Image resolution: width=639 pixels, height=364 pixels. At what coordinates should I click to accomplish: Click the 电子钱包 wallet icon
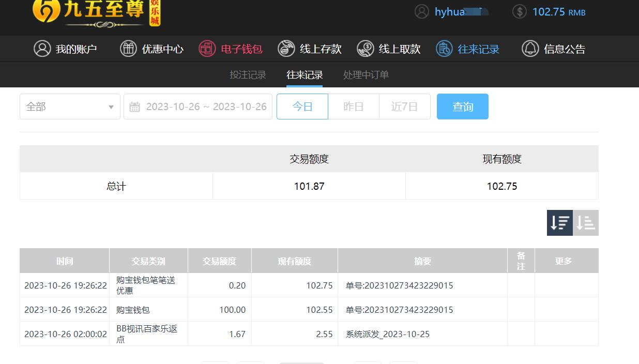[x=207, y=49]
